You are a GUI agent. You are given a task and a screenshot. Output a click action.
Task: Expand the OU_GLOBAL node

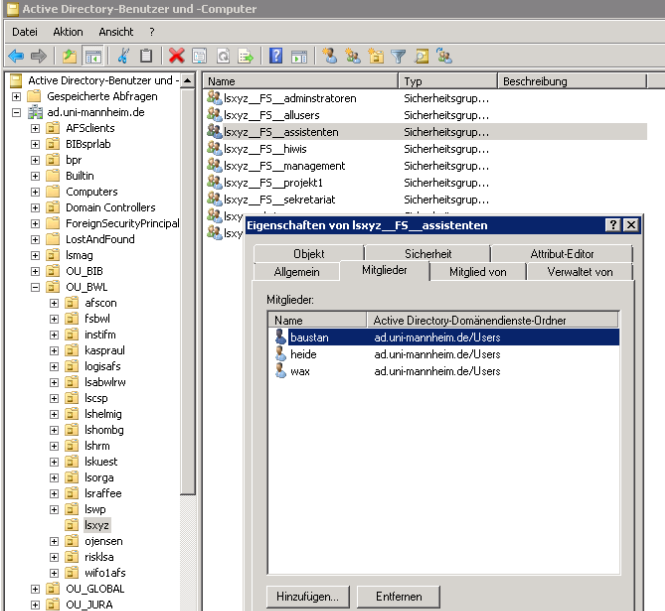tap(35, 589)
